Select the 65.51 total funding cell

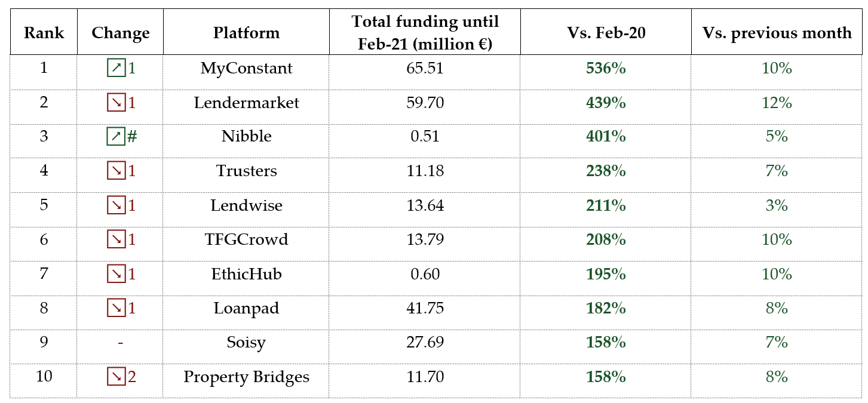425,69
